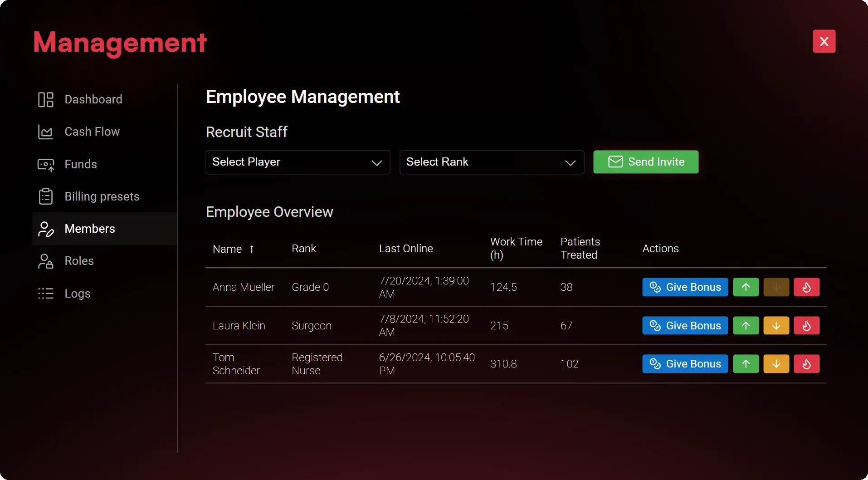
Task: Close the Management window
Action: (824, 41)
